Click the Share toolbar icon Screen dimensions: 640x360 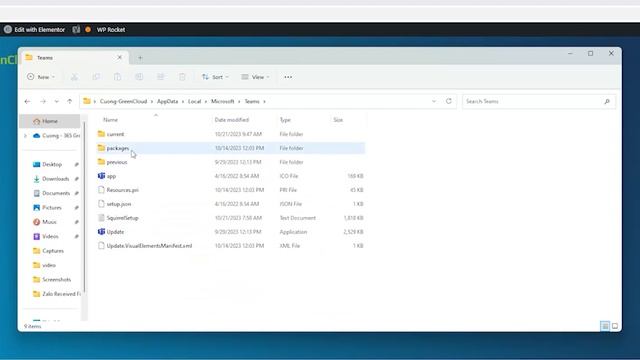(160, 77)
